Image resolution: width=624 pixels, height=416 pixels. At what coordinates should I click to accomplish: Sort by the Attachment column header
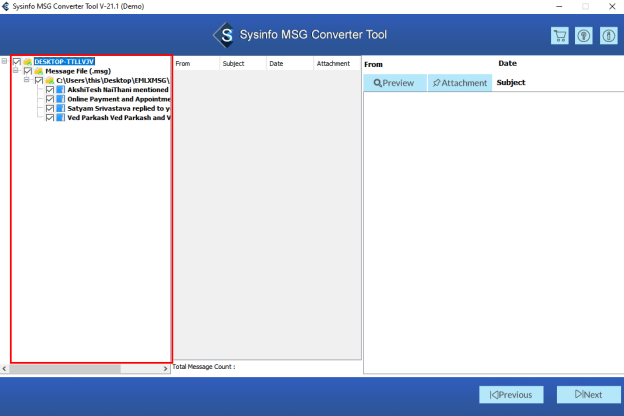point(337,64)
